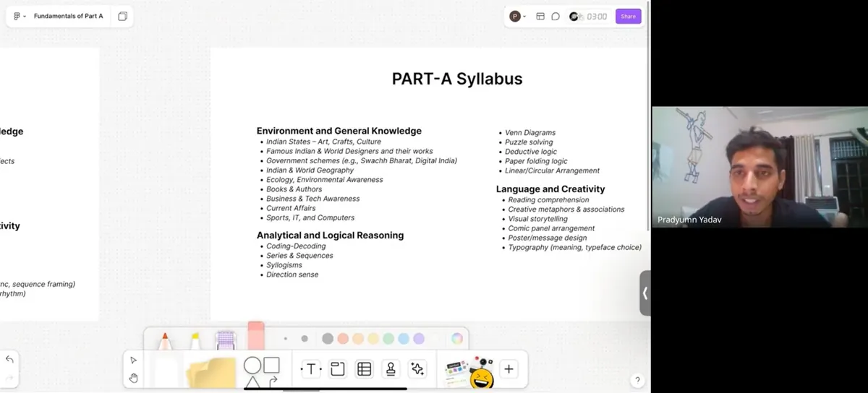Select the circle shape tool
The width and height of the screenshot is (868, 393).
252,366
